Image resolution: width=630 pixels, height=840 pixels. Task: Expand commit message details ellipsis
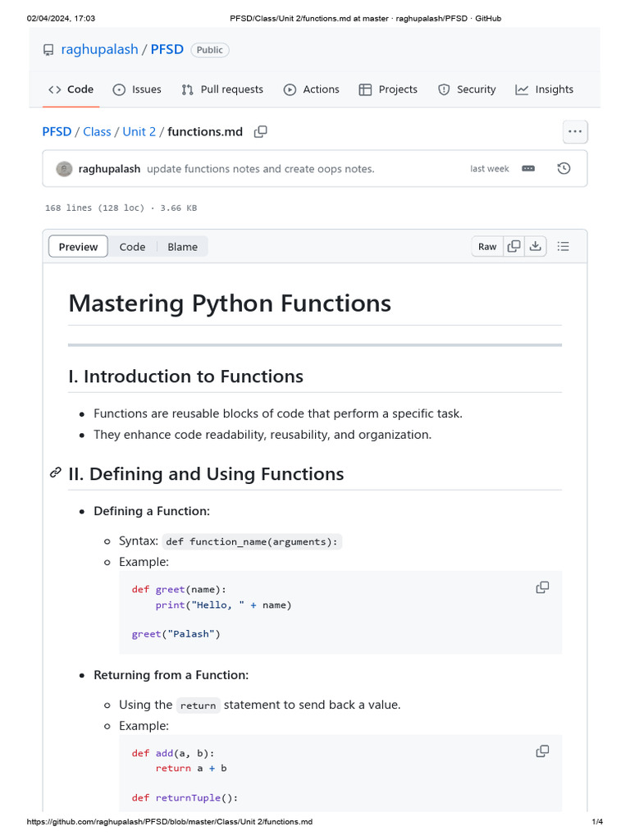pos(528,168)
